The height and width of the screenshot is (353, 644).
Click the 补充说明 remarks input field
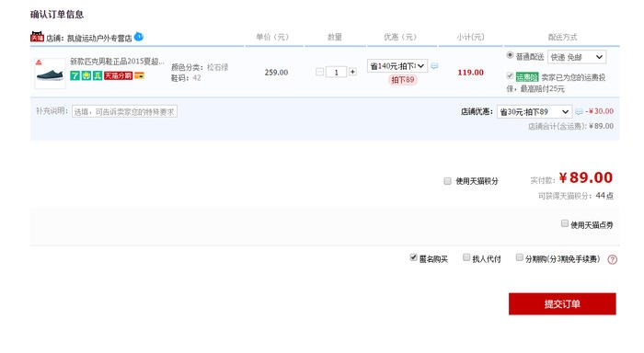124,111
